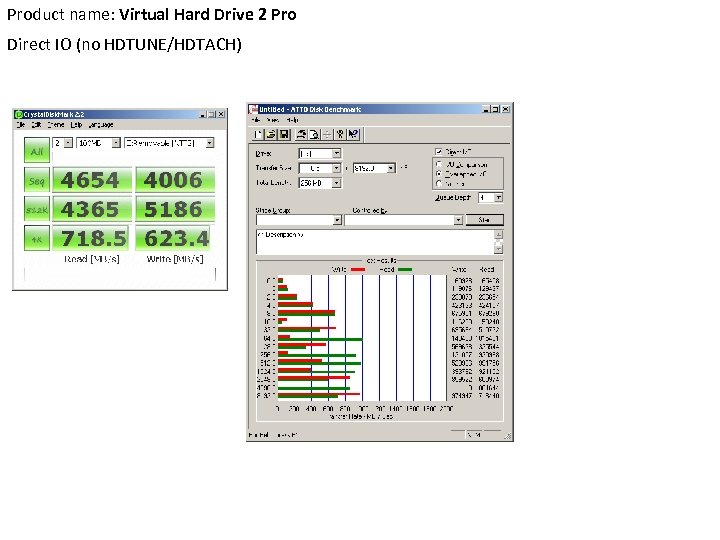Viewport: 720px width, 540px height.
Task: Open the Total Length 256 MB dropdown
Action: 337,183
